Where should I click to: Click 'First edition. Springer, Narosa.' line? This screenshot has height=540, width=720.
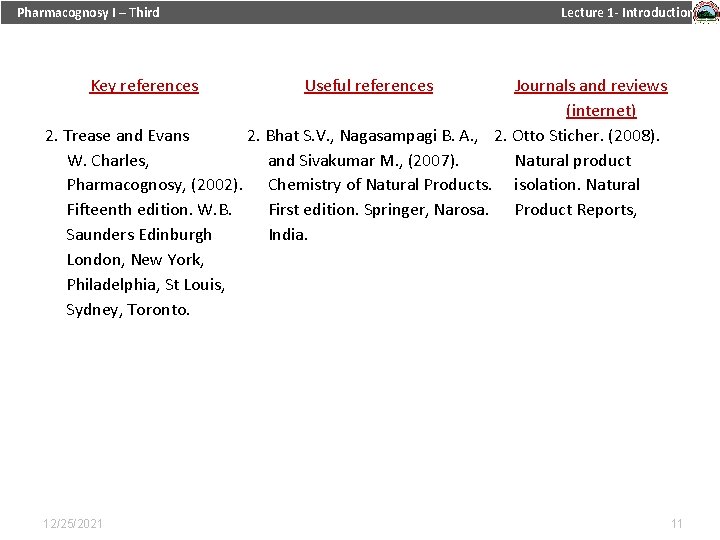pos(379,210)
